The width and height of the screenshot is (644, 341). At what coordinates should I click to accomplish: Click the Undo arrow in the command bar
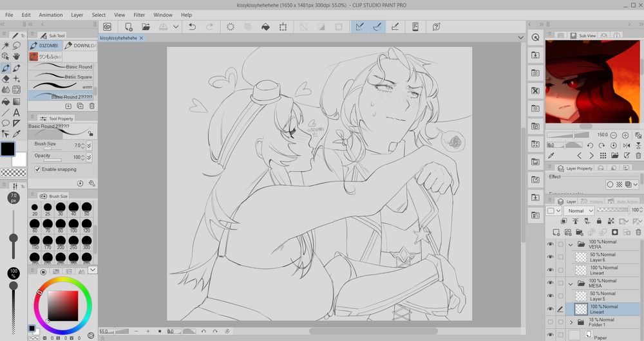pyautogui.click(x=192, y=26)
